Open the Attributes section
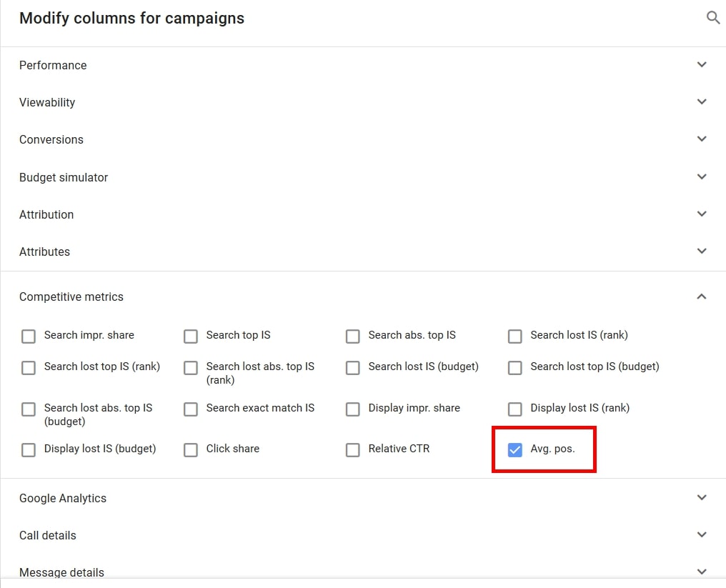 701,251
